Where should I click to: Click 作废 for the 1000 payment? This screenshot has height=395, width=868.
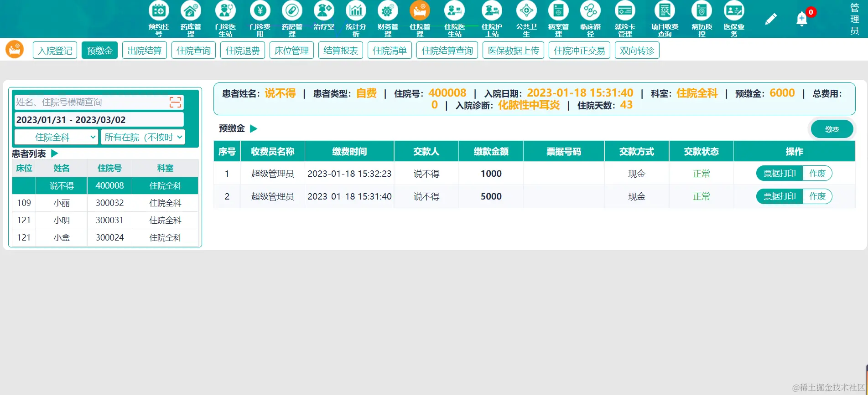817,174
